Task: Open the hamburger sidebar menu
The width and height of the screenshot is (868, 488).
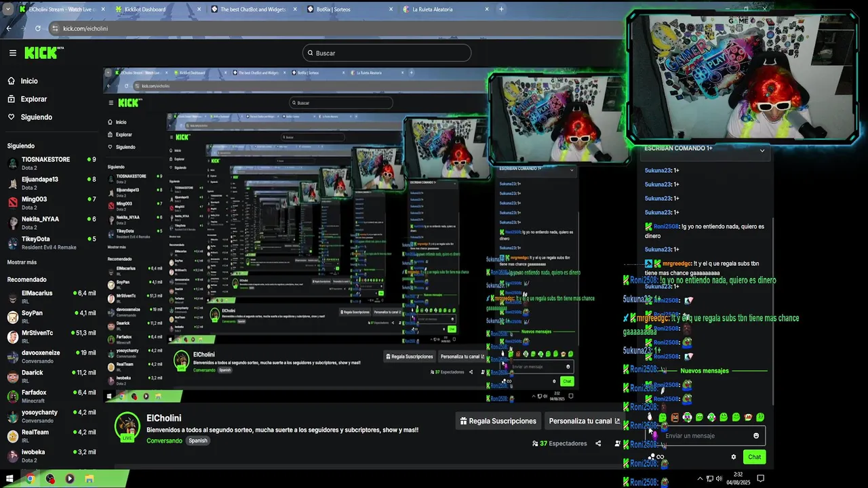Action: click(12, 53)
